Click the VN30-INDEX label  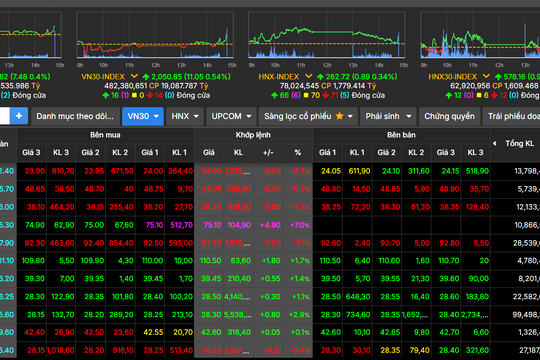pos(103,76)
